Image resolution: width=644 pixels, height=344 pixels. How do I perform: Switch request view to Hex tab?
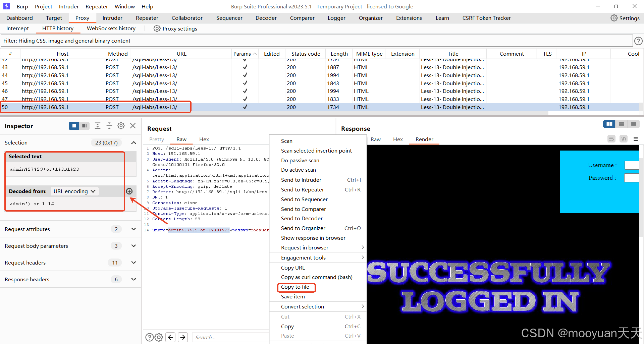[x=204, y=139]
